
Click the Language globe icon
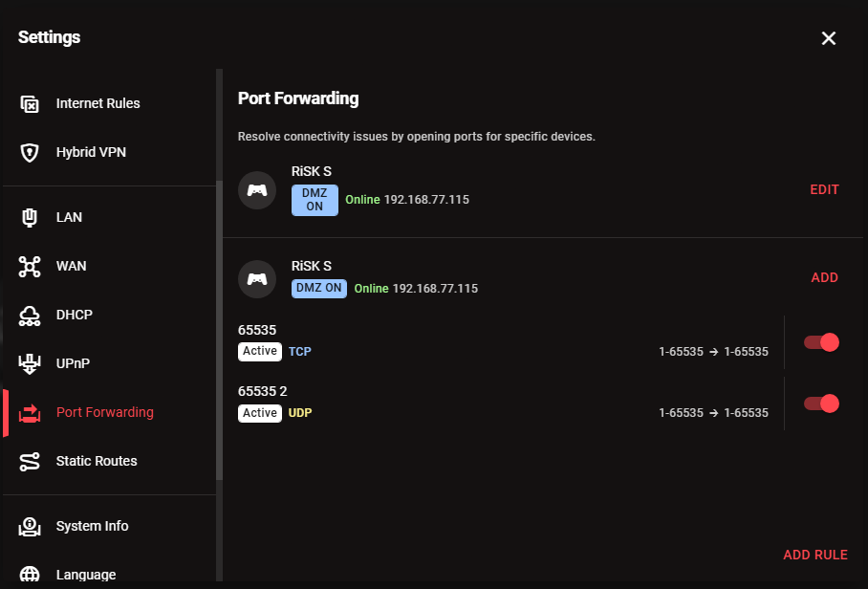pyautogui.click(x=30, y=575)
